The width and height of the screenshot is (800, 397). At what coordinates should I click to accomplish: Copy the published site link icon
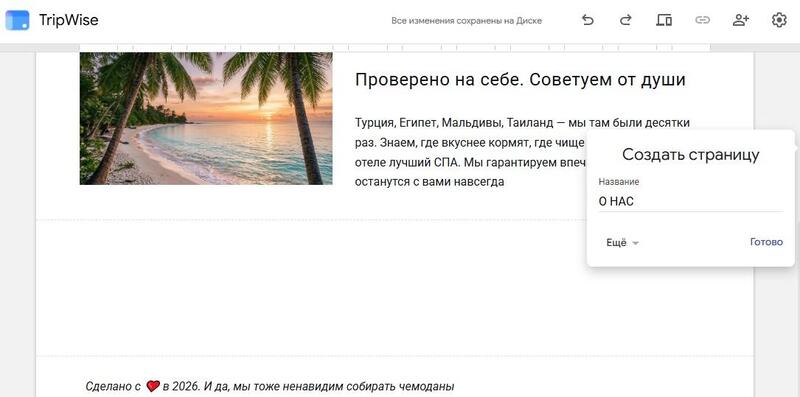pyautogui.click(x=703, y=20)
